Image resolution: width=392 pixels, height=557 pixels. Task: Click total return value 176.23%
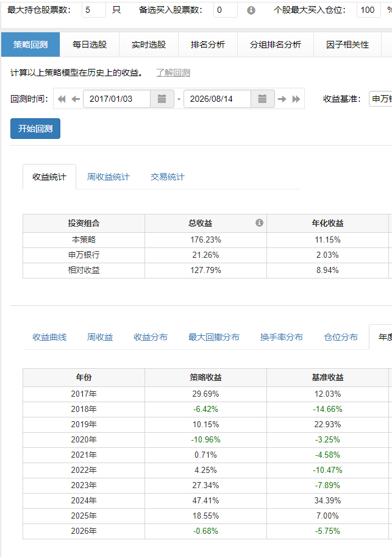pyautogui.click(x=206, y=239)
